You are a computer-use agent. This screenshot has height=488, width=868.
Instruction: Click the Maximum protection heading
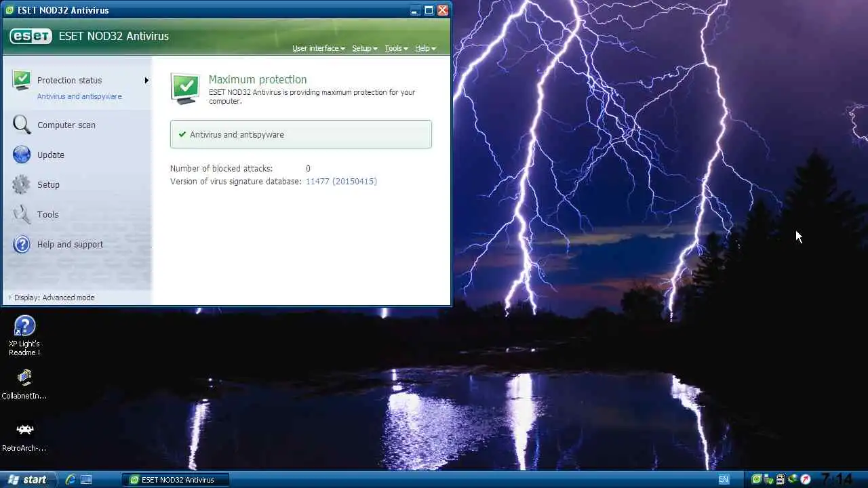pyautogui.click(x=258, y=79)
